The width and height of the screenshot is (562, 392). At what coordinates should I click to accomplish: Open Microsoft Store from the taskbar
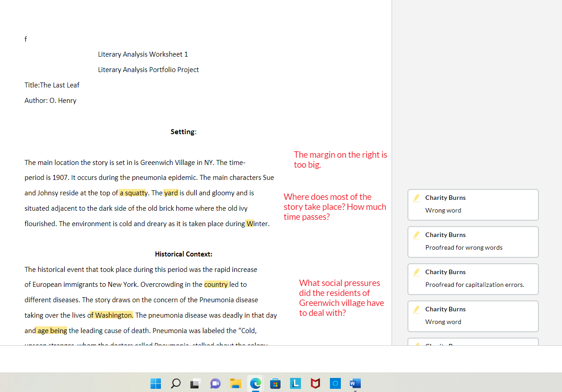[x=275, y=383]
